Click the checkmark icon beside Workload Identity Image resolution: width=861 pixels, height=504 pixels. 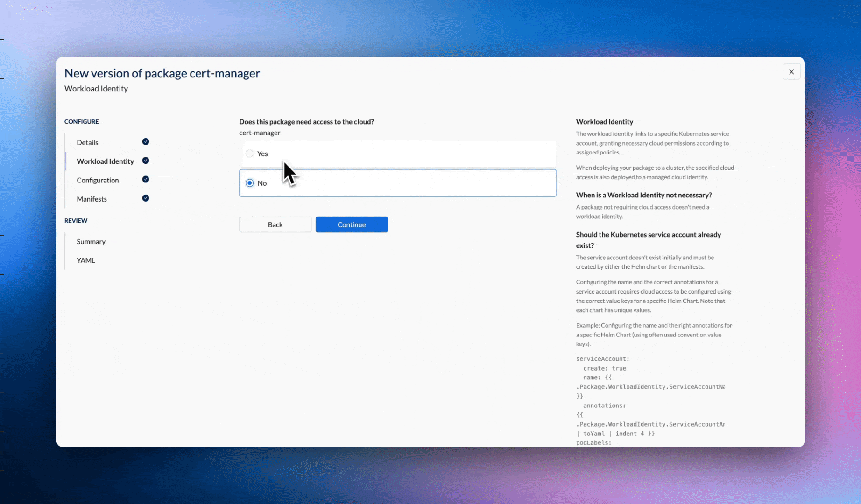[x=146, y=161]
